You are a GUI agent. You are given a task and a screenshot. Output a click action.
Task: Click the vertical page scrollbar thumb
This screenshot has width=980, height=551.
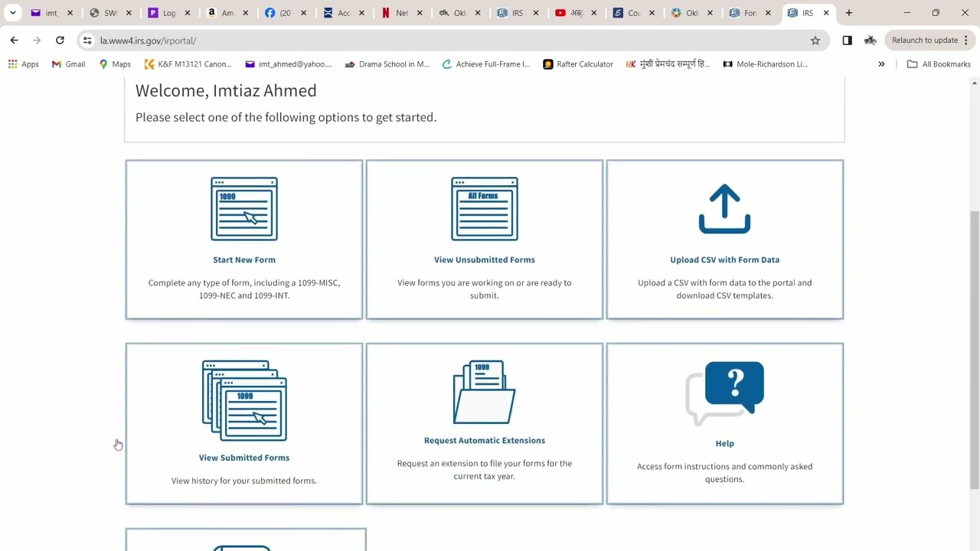pos(974,349)
